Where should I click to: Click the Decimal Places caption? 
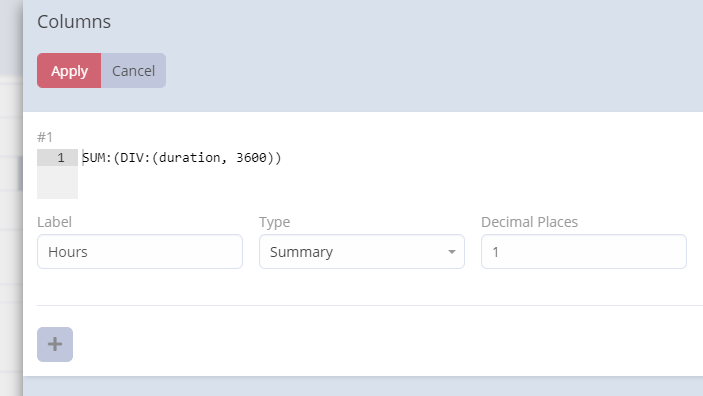click(x=529, y=222)
